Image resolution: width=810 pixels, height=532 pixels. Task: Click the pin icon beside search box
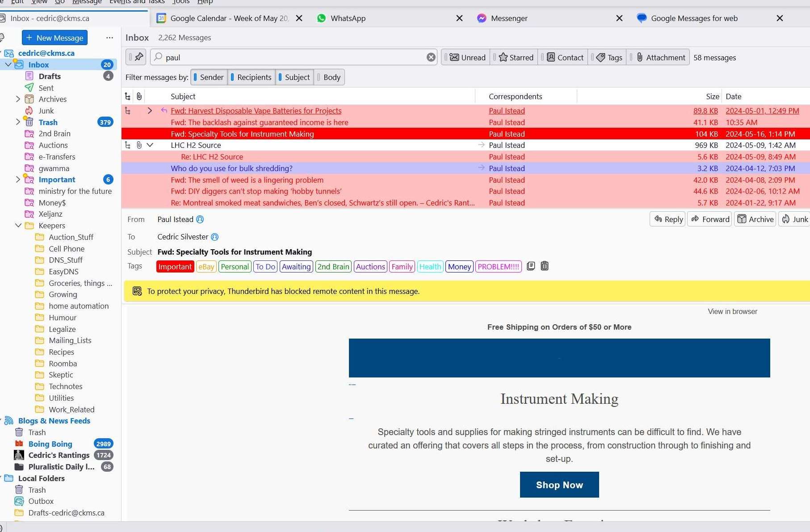pyautogui.click(x=138, y=57)
